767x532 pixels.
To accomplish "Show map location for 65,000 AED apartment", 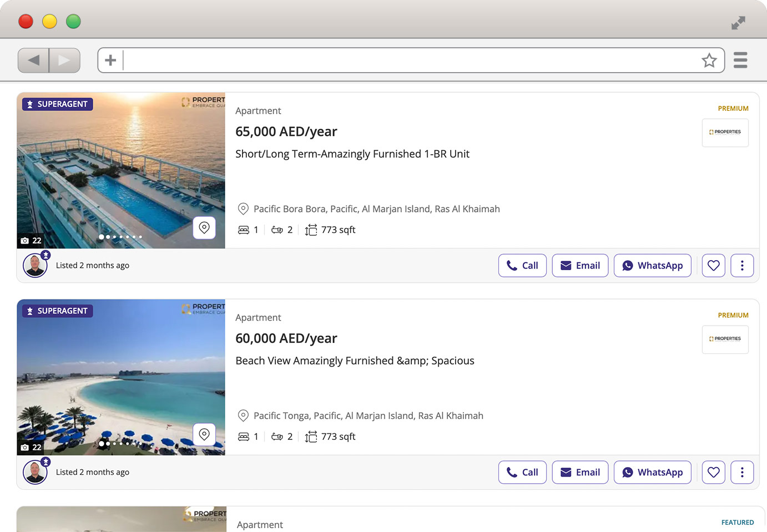I will click(x=204, y=227).
